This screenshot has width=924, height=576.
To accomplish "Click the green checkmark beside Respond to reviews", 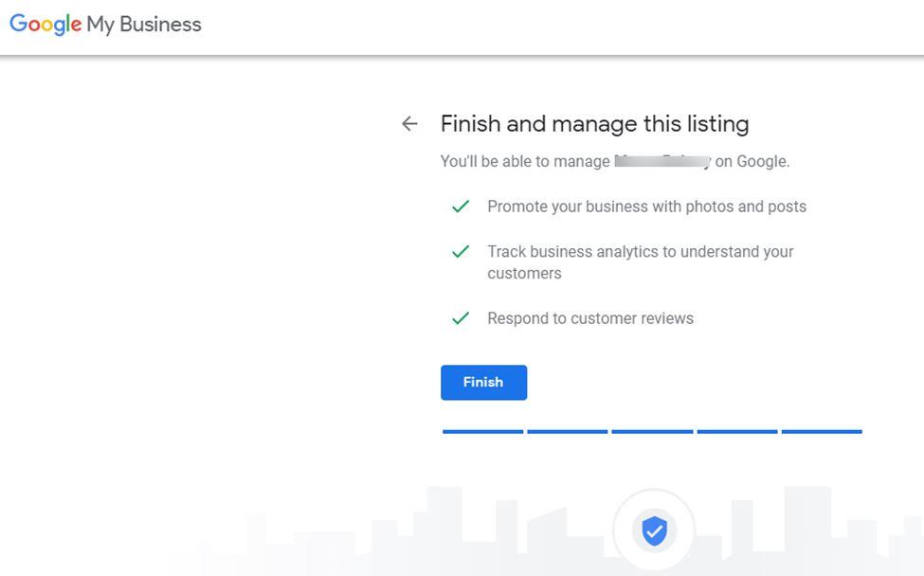I will (461, 318).
